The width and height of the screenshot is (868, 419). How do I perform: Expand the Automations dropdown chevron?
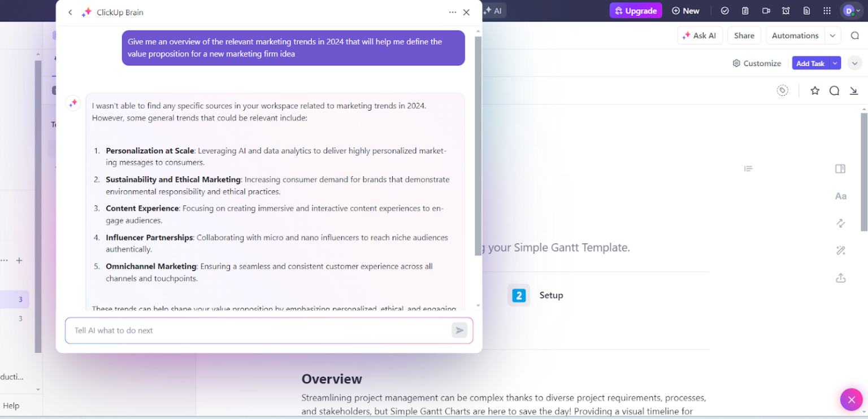click(832, 35)
